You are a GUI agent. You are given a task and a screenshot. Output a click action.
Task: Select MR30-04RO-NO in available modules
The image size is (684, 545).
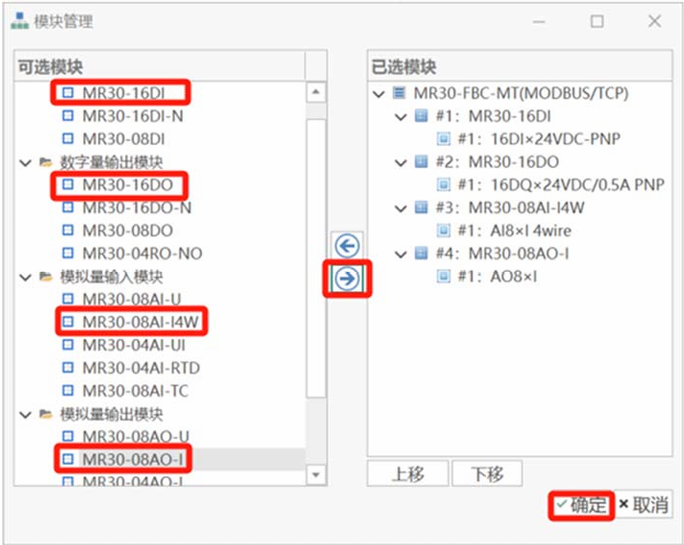click(142, 253)
